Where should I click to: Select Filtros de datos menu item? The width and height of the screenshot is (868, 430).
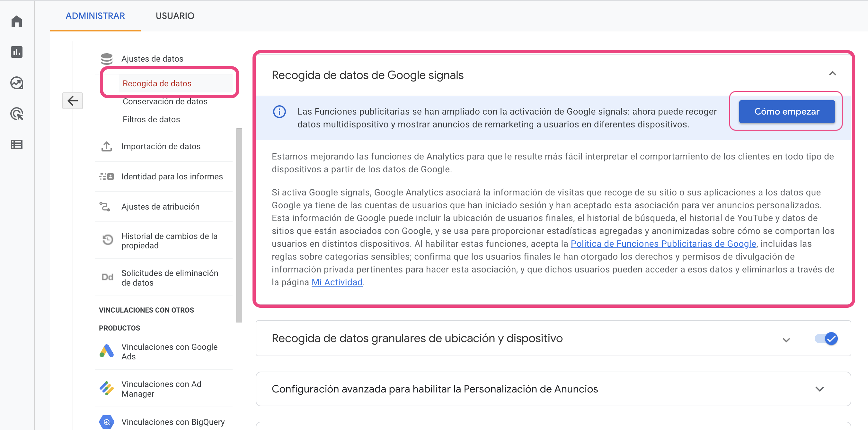tap(151, 119)
